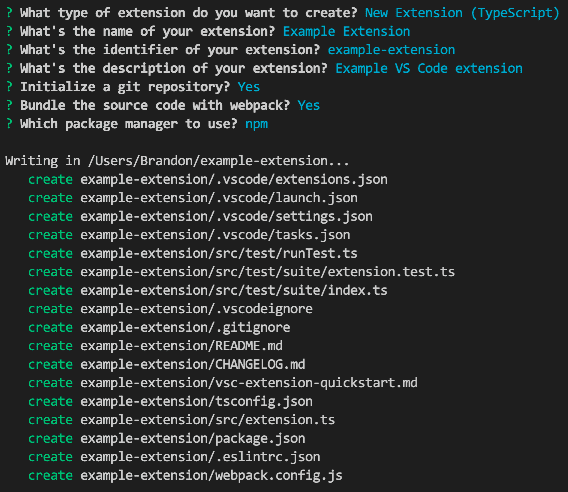The width and height of the screenshot is (568, 492).
Task: Click the path 'example-extension/webpack.config.js'
Action: [212, 475]
